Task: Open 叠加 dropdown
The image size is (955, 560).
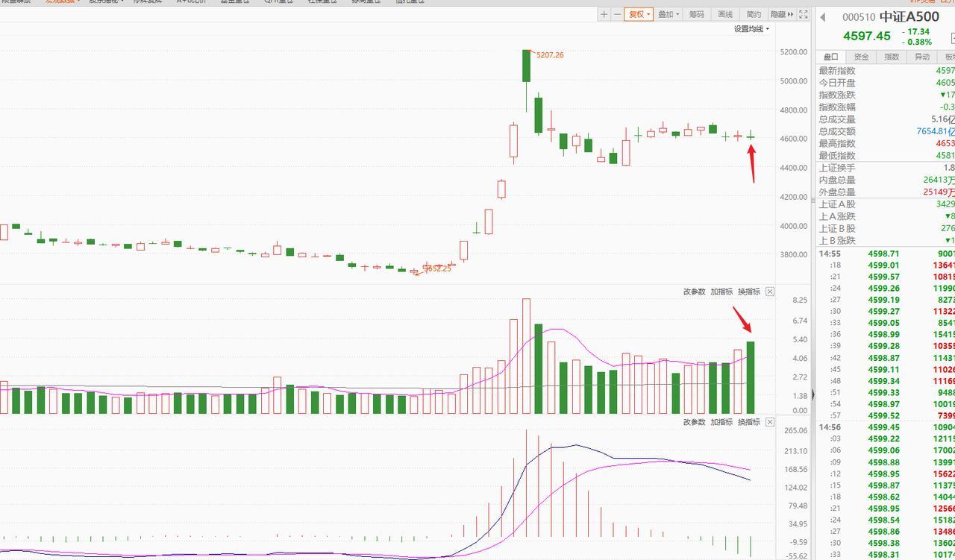Action: [669, 14]
